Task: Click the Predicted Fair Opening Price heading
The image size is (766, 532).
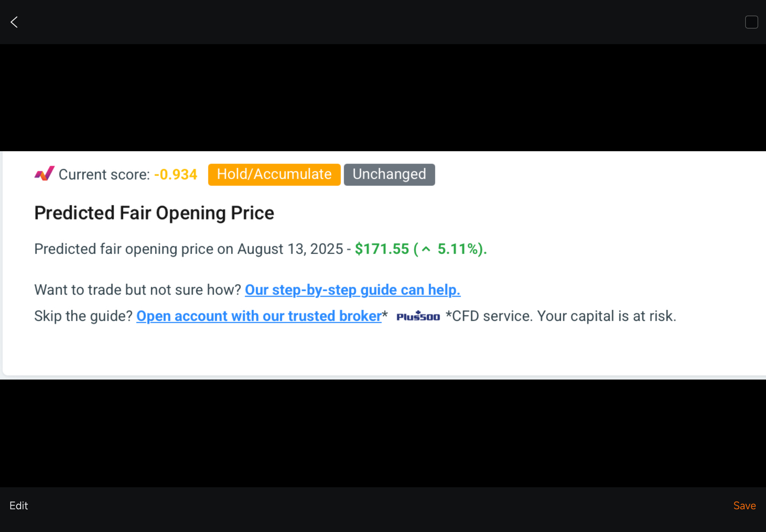Action: tap(154, 213)
